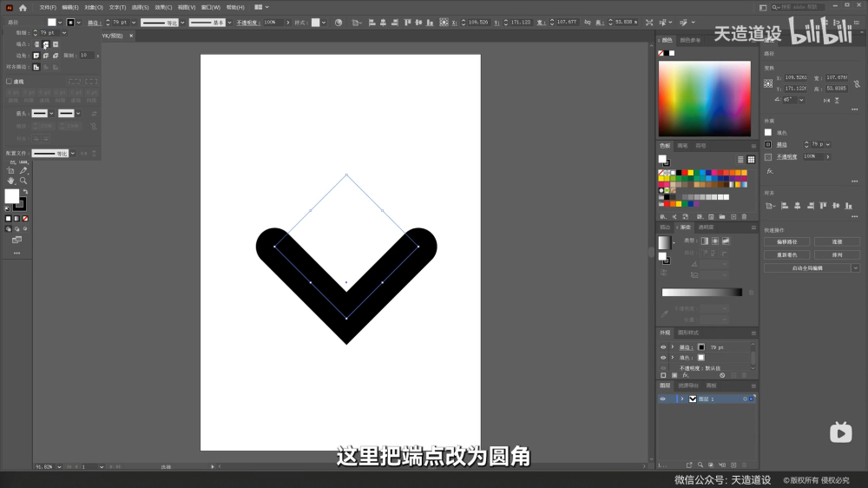
Task: Select the linear gradient type icon
Action: [x=705, y=241]
